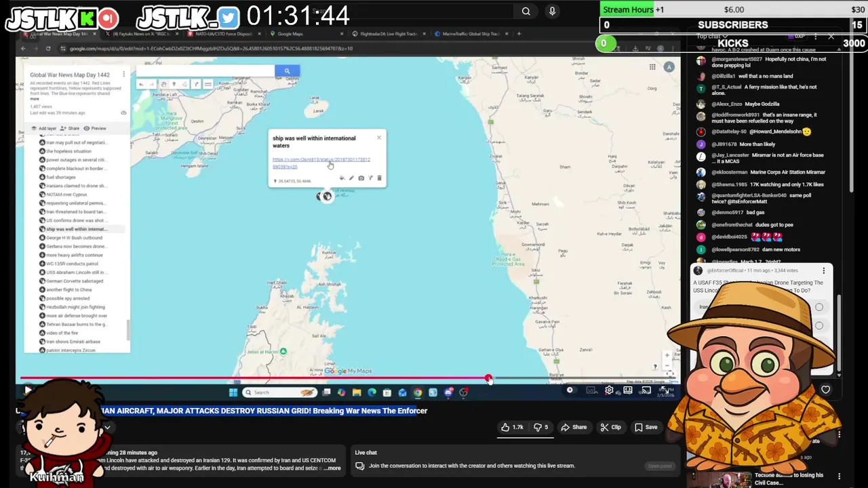The width and height of the screenshot is (868, 488).
Task: Select the Measure distances ruler tool
Action: [x=208, y=84]
